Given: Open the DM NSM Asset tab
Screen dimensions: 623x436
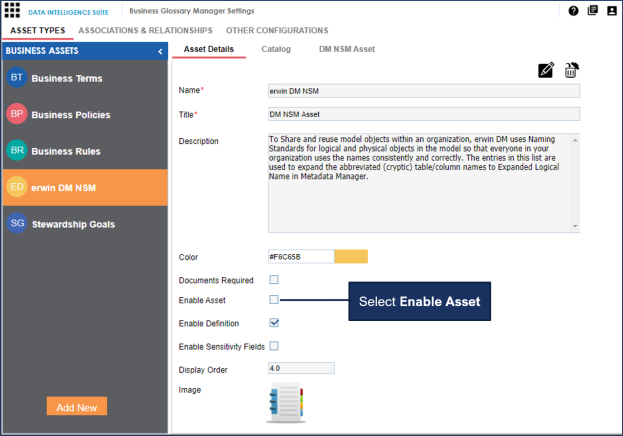Looking at the screenshot, I should (x=346, y=49).
